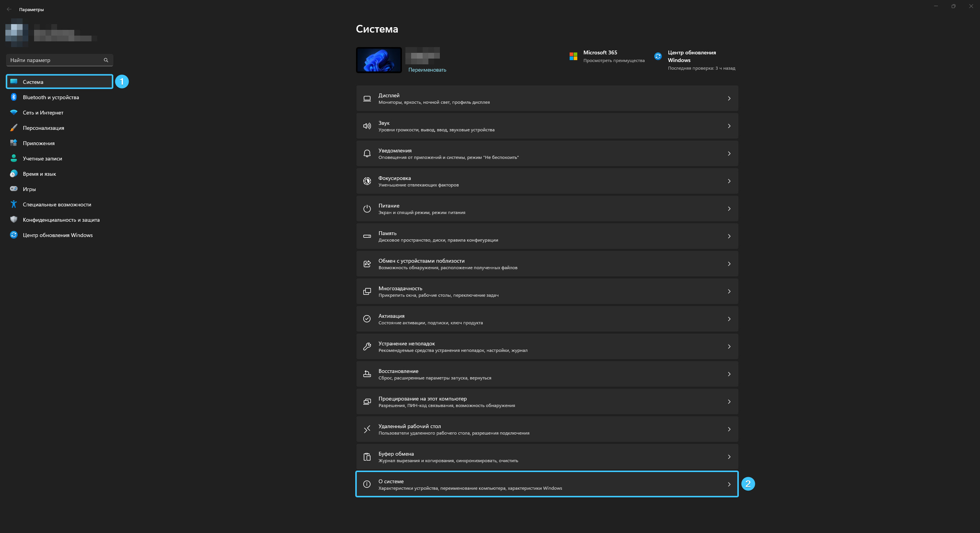This screenshot has width=980, height=533.
Task: Expand the Звук row chevron
Action: [729, 126]
